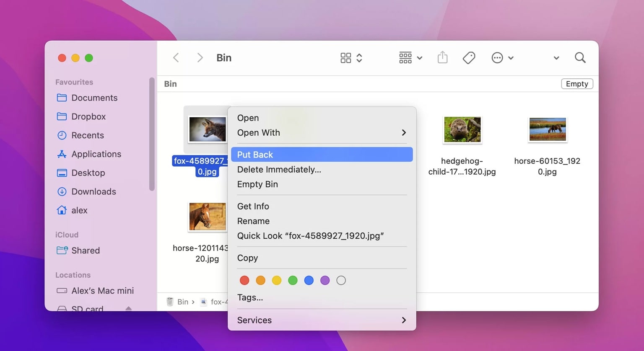644x351 pixels.
Task: Click the Empty button to empty the Bin
Action: tap(577, 84)
